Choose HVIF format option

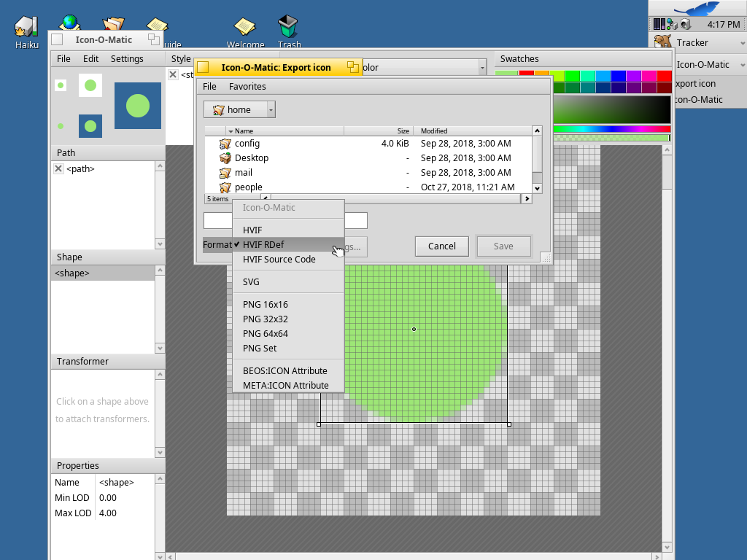(288, 230)
